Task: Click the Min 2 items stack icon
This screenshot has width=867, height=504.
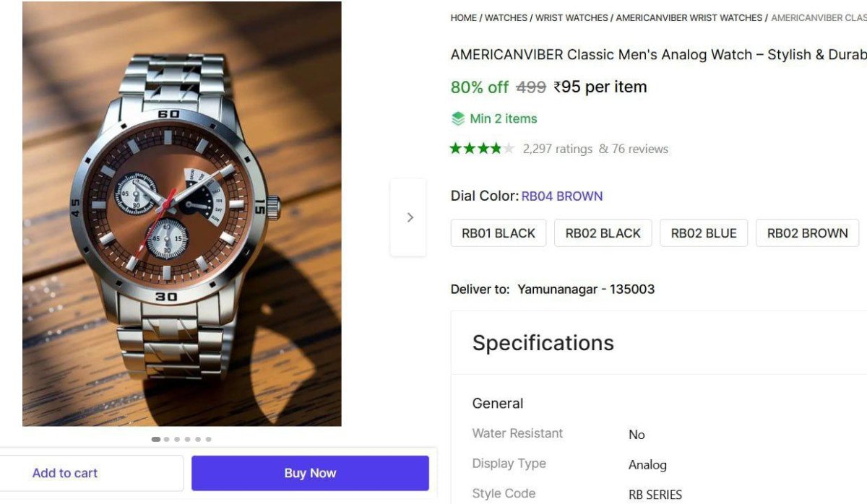Action: pos(458,118)
